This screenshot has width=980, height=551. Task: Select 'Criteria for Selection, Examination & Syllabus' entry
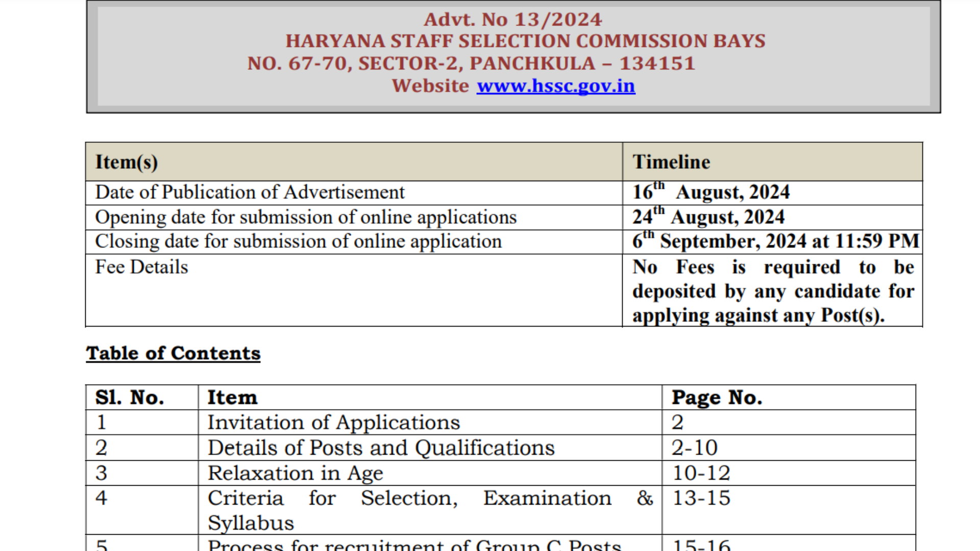tap(430, 510)
